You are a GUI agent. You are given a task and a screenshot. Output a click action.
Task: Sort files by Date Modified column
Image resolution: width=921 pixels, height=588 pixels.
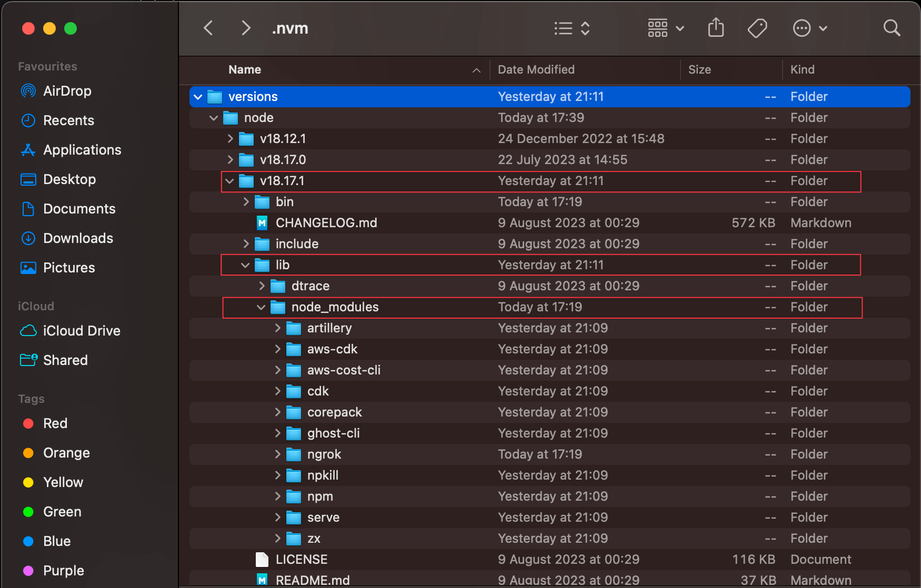tap(536, 69)
